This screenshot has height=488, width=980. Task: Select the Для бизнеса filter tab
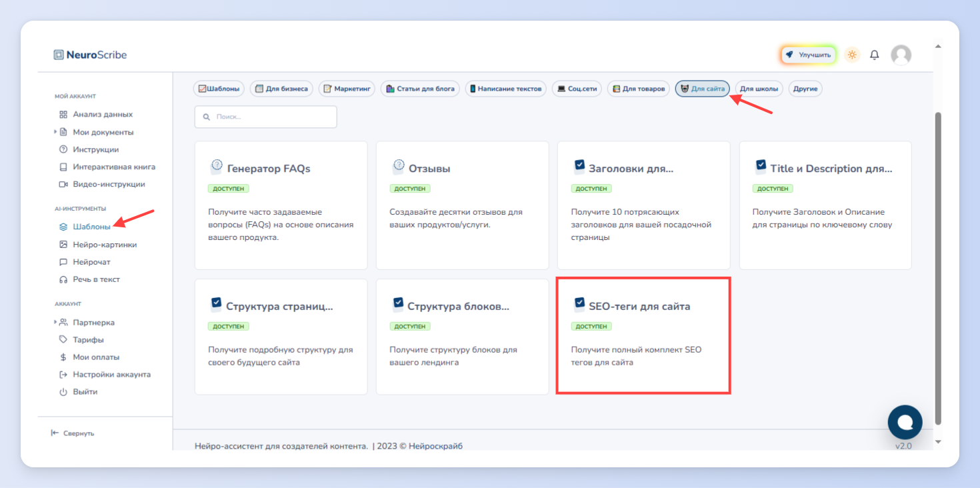[x=281, y=89]
